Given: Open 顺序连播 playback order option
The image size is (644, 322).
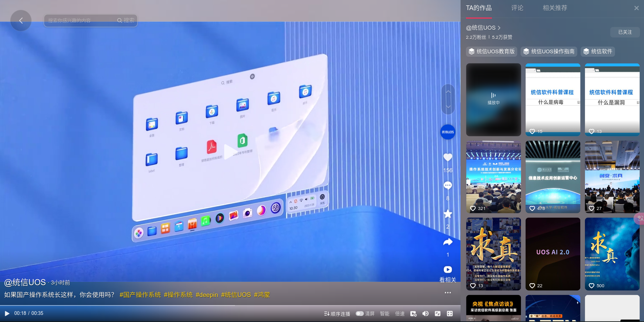Looking at the screenshot, I should (x=337, y=314).
